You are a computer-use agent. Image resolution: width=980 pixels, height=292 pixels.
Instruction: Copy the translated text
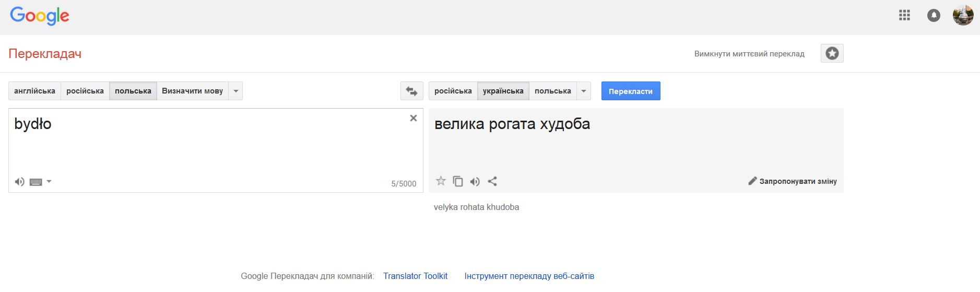458,181
